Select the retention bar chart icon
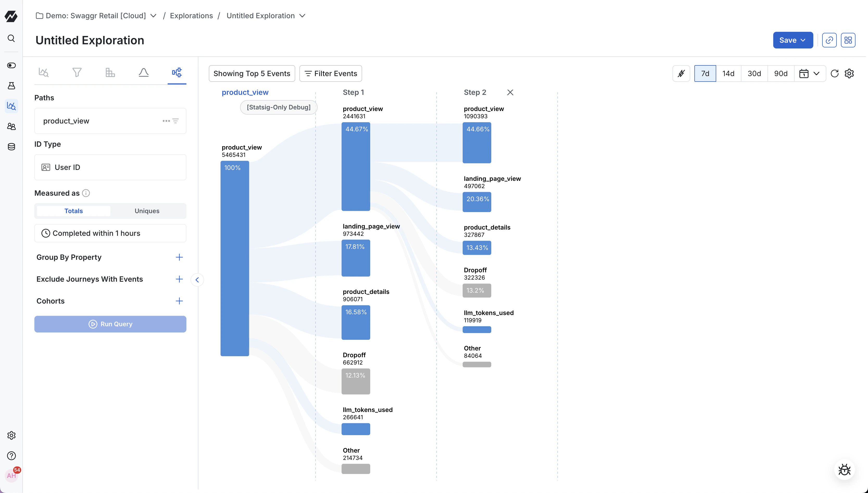 pos(110,72)
